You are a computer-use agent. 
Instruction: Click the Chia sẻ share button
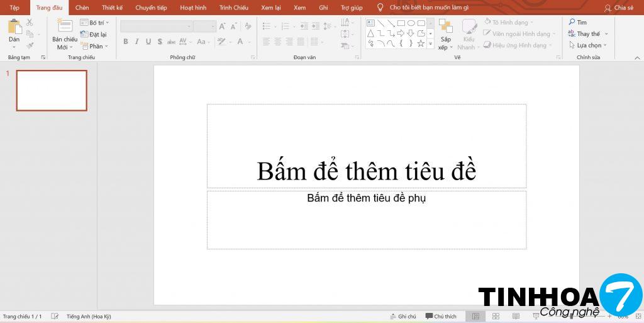click(x=619, y=8)
